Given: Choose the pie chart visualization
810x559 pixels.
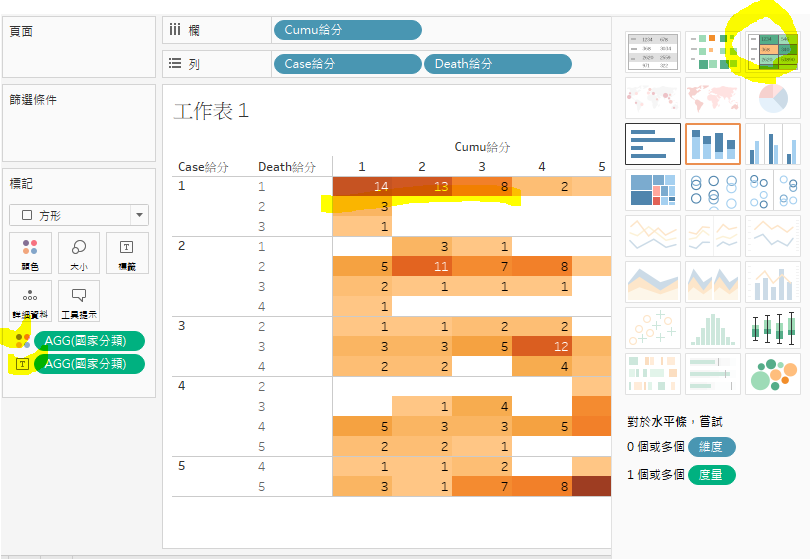Looking at the screenshot, I should coord(773,98).
